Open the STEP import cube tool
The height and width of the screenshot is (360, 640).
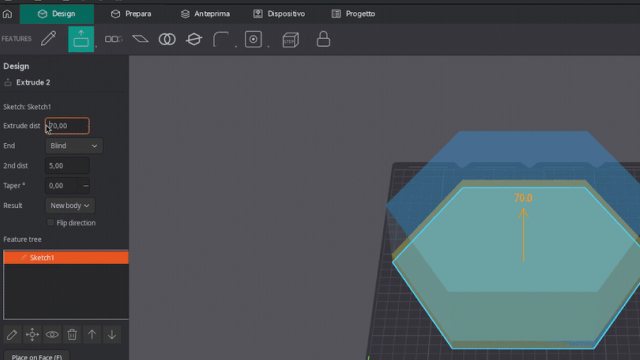(x=291, y=40)
